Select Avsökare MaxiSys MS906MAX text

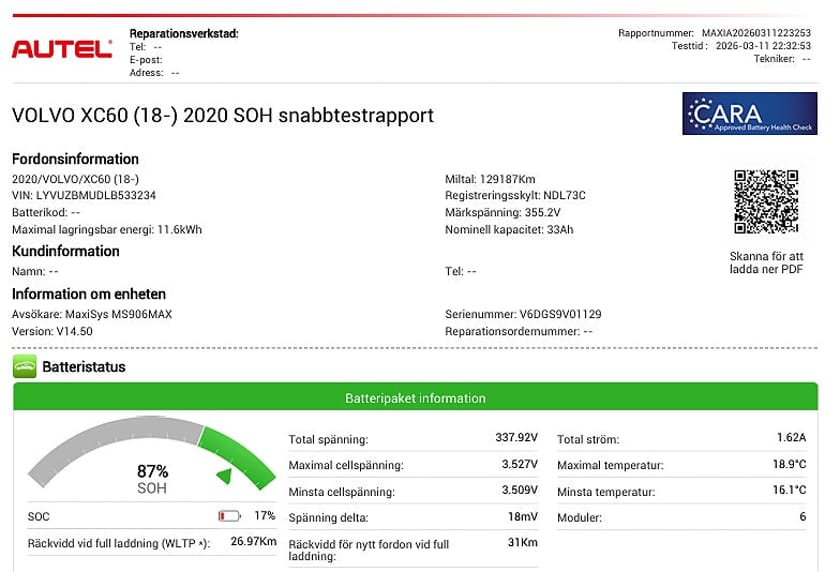point(92,314)
